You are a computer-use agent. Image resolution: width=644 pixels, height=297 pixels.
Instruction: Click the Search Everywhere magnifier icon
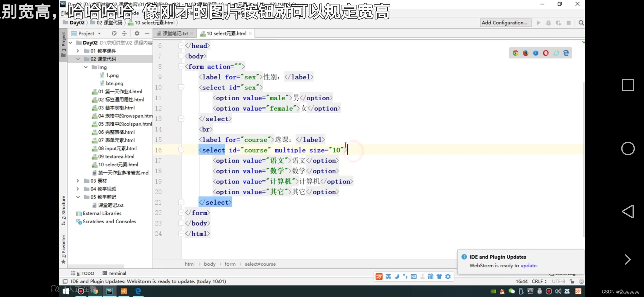pyautogui.click(x=581, y=23)
